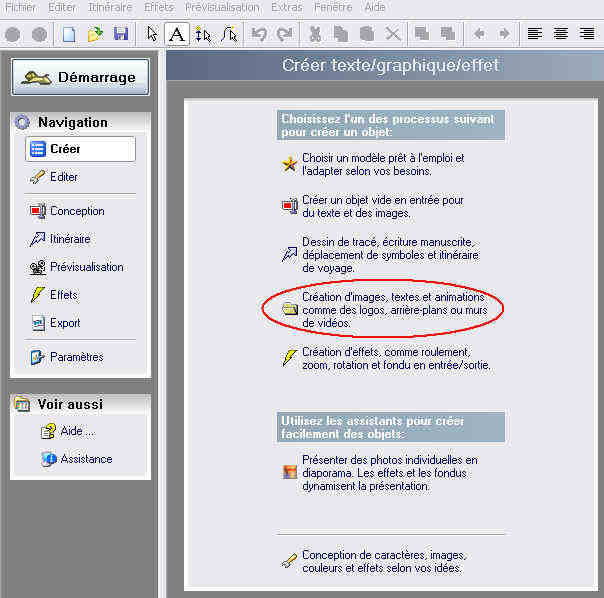Click the right arrow toolbar icon
The height and width of the screenshot is (598, 604).
504,34
